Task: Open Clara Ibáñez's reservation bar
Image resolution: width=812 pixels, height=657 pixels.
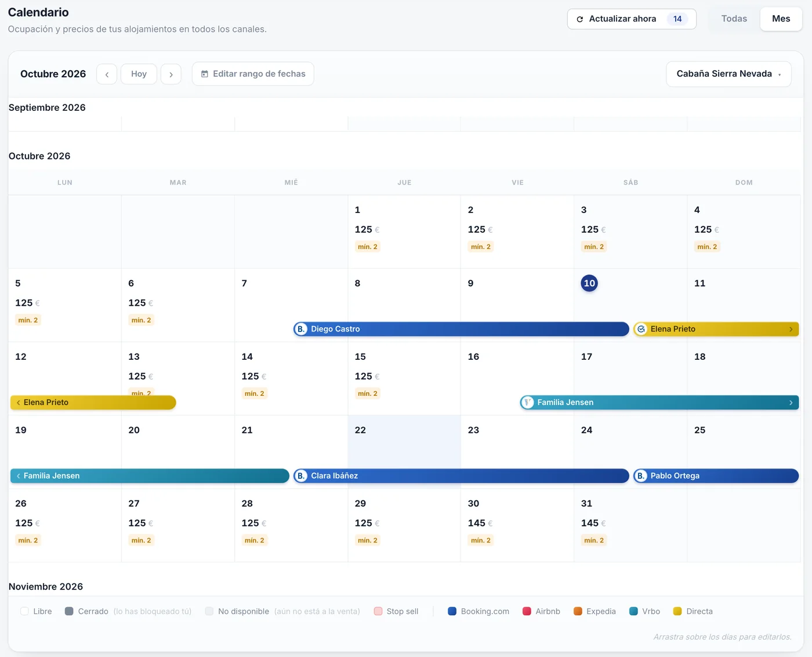Action: [x=461, y=476]
